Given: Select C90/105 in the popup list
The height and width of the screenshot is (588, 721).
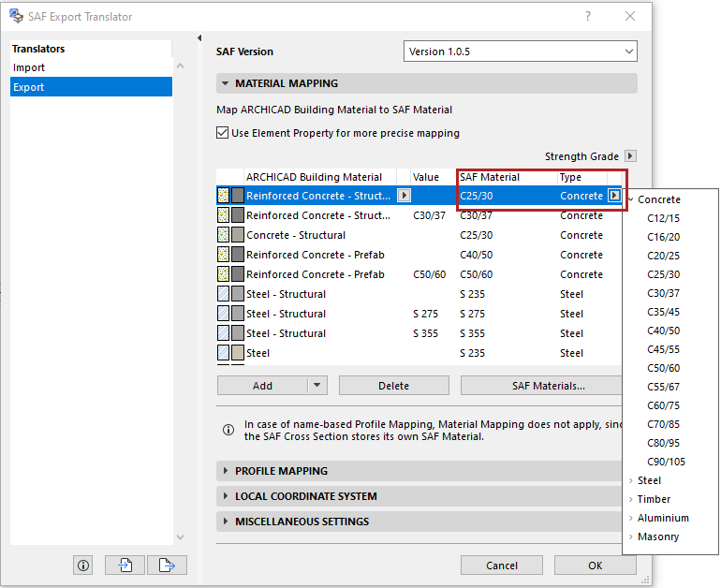Looking at the screenshot, I should tap(666, 462).
